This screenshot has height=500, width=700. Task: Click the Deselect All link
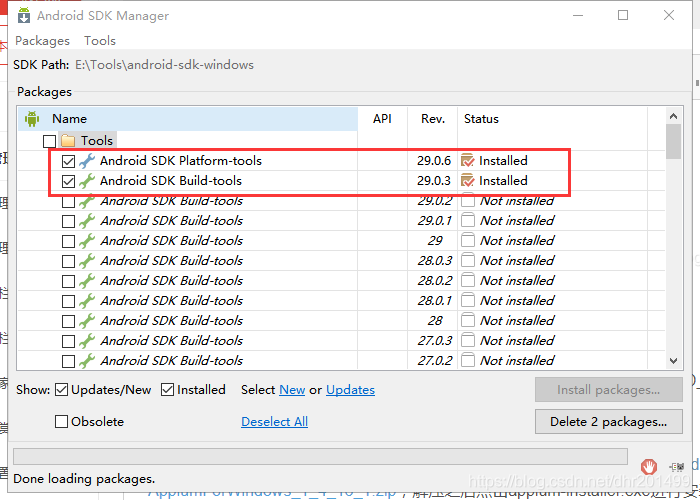pyautogui.click(x=274, y=422)
